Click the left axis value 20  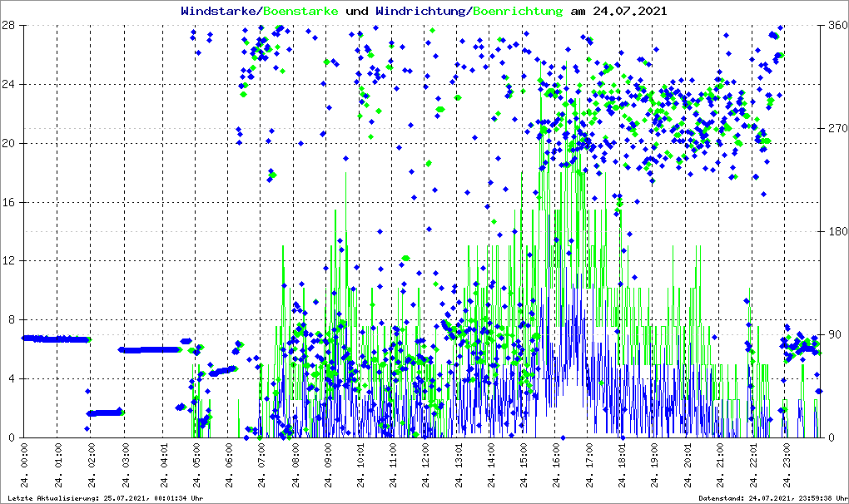coord(8,143)
